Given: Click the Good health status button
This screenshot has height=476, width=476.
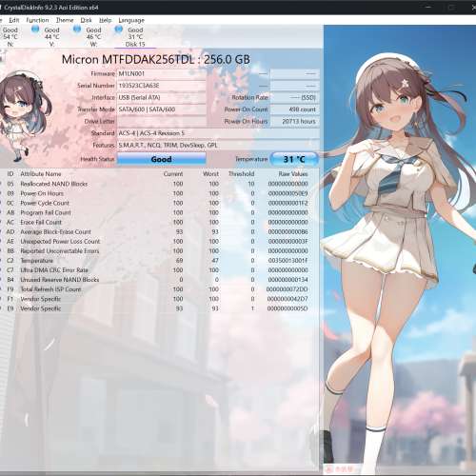Looking at the screenshot, I should (x=162, y=159).
